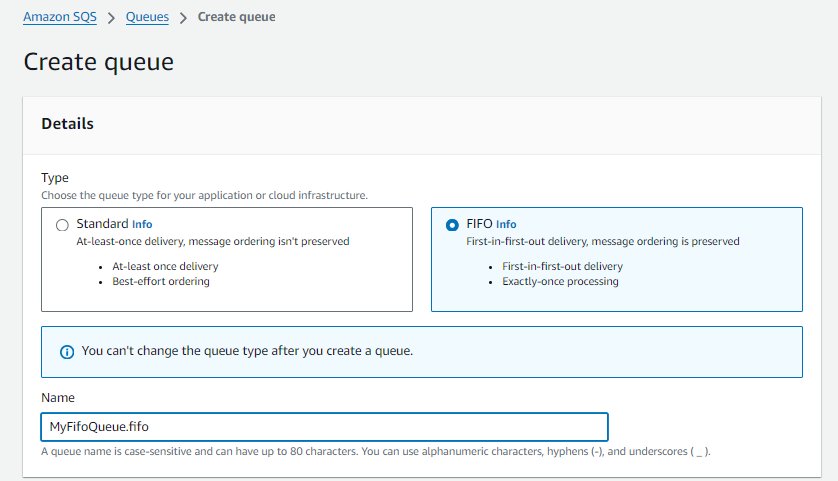
Task: Open the Info link beside Standard
Action: point(142,225)
